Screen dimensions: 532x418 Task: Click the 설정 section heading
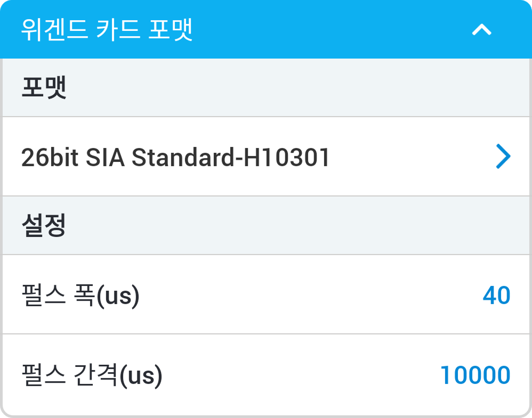44,226
